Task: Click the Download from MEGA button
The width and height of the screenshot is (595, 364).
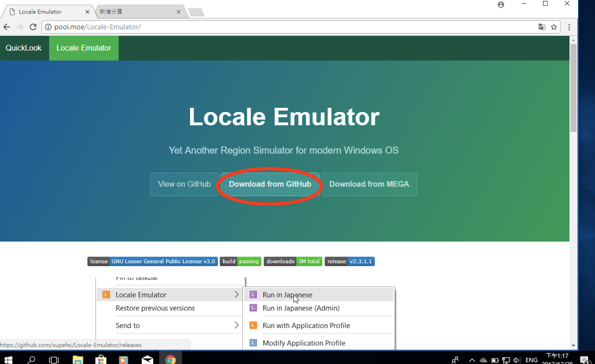Action: tap(369, 184)
